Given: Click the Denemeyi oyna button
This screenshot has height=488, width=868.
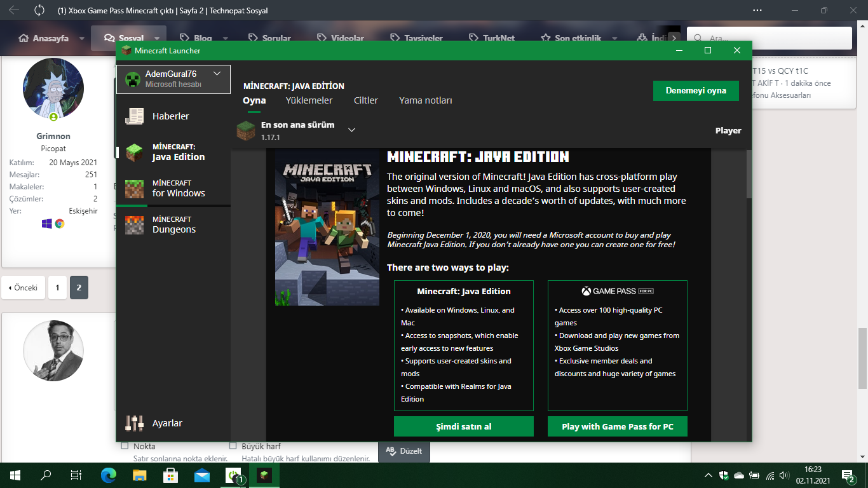Looking at the screenshot, I should pyautogui.click(x=696, y=91).
